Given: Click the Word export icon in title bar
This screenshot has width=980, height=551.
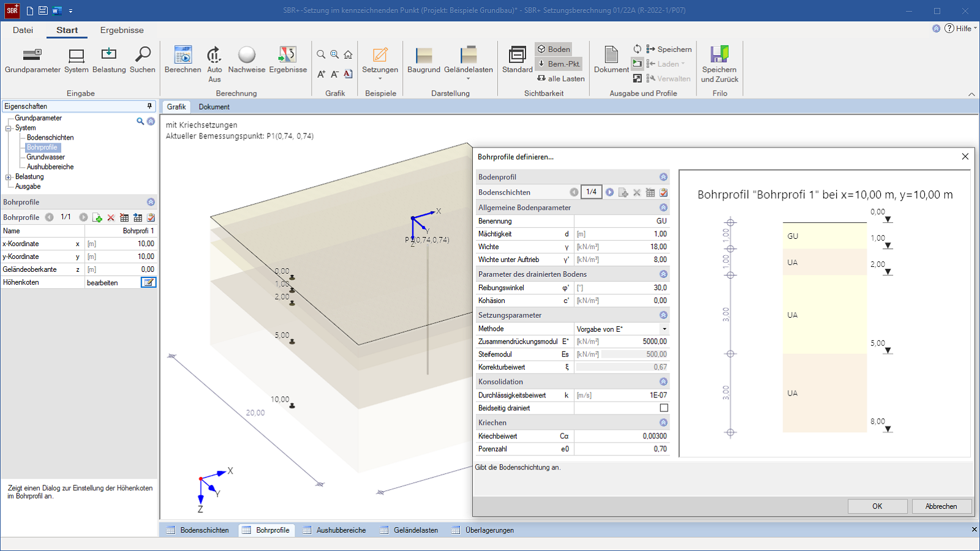Looking at the screenshot, I should 57,10.
